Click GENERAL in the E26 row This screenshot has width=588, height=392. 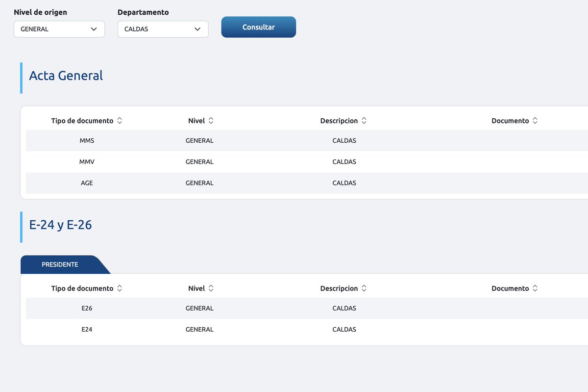(x=199, y=309)
